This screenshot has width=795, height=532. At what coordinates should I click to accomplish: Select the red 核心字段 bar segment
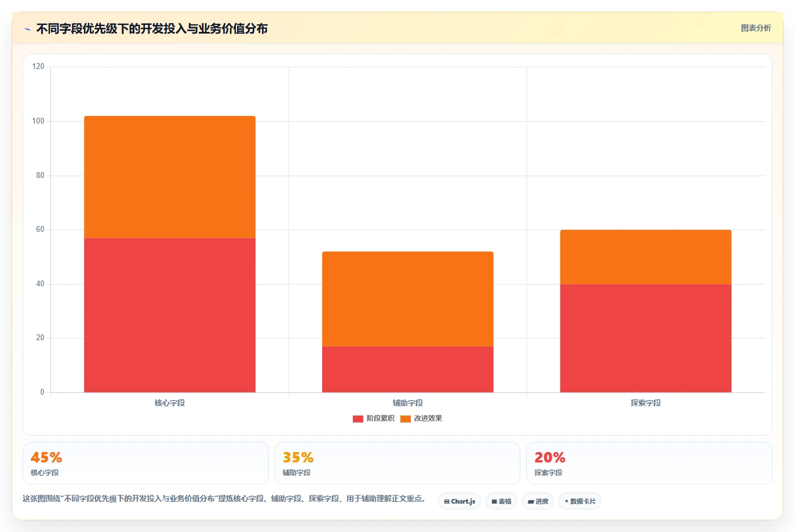(170, 315)
